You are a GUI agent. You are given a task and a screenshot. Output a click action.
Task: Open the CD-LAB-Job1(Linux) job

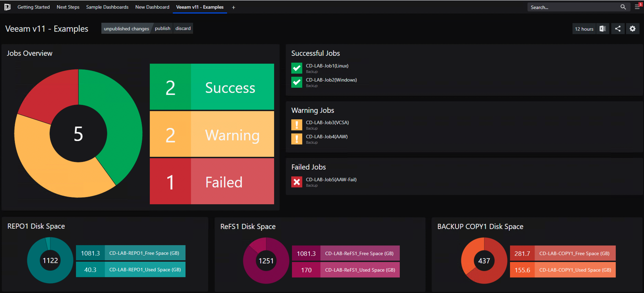point(327,66)
